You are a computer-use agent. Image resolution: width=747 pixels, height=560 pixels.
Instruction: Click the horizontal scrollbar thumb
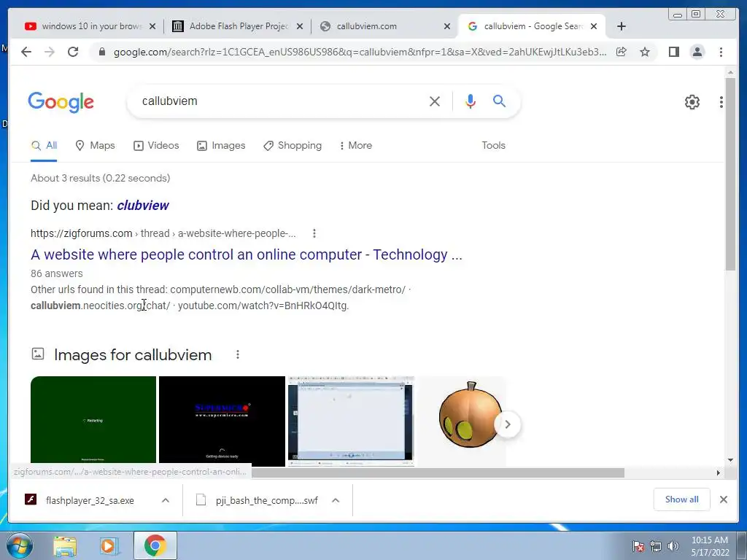[438, 472]
